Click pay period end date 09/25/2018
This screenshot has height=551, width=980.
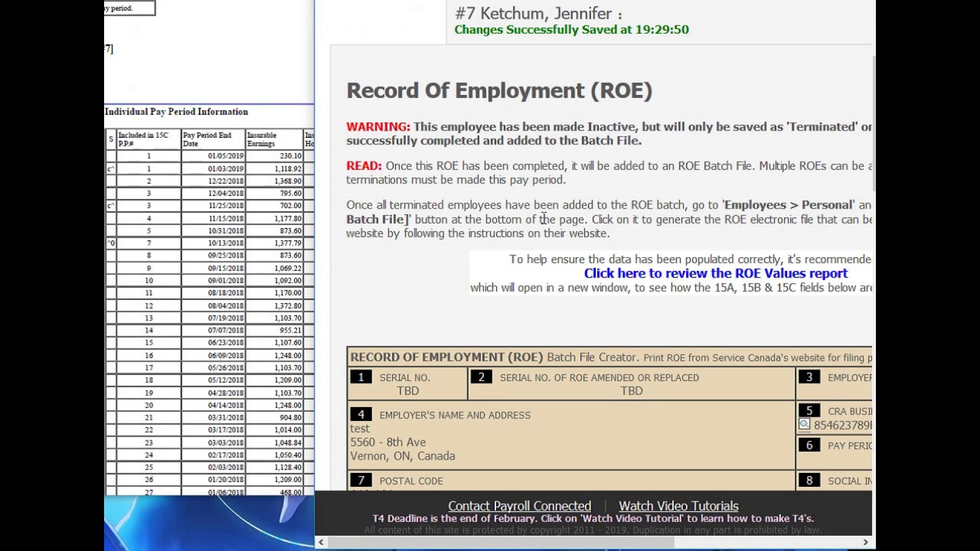click(x=225, y=256)
